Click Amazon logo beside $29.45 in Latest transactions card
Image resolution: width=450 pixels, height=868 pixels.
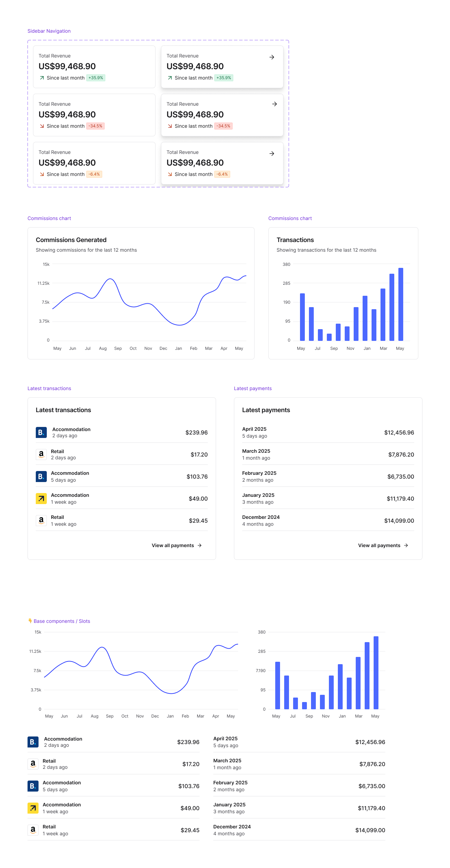(x=41, y=521)
